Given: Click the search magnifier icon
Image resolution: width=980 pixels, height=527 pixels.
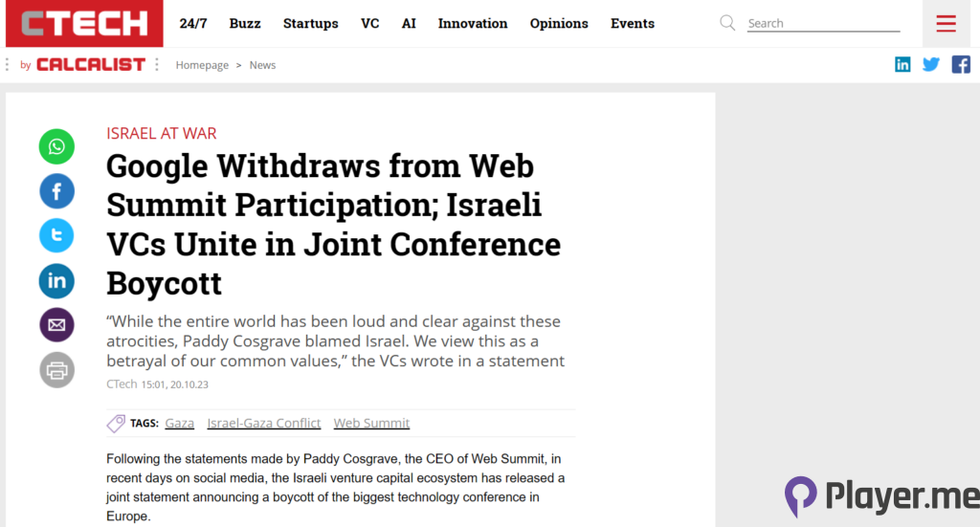Looking at the screenshot, I should point(727,23).
